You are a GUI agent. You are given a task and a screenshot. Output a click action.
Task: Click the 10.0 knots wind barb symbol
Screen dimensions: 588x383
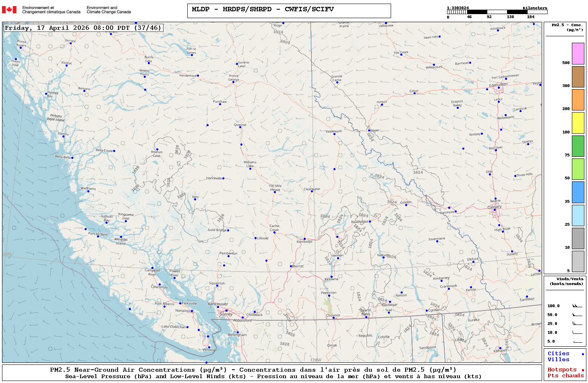pos(577,333)
